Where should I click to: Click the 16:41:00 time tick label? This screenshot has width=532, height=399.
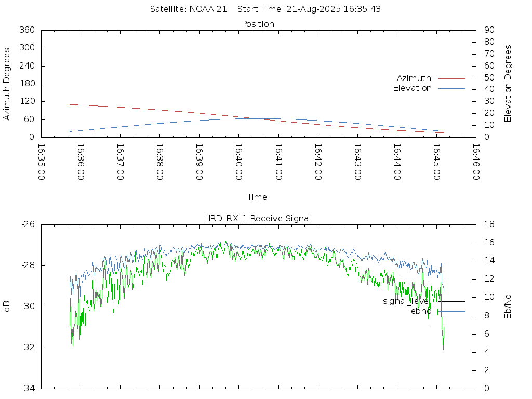click(278, 162)
